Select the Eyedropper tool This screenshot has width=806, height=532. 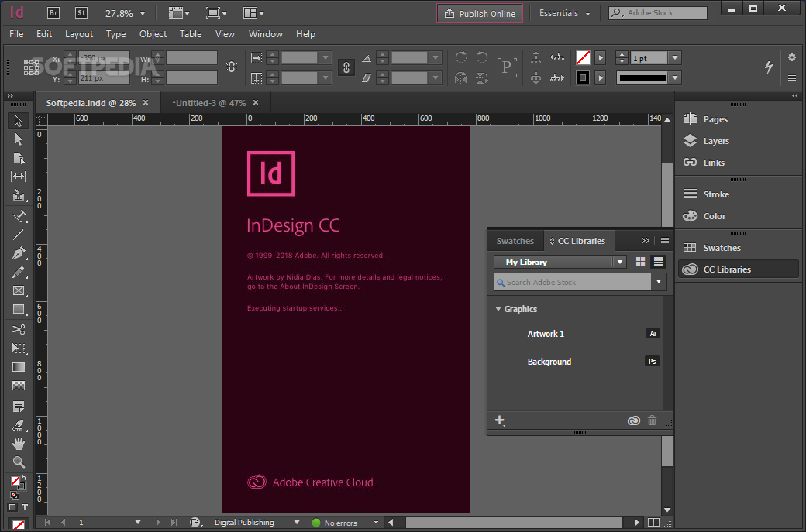click(x=19, y=425)
